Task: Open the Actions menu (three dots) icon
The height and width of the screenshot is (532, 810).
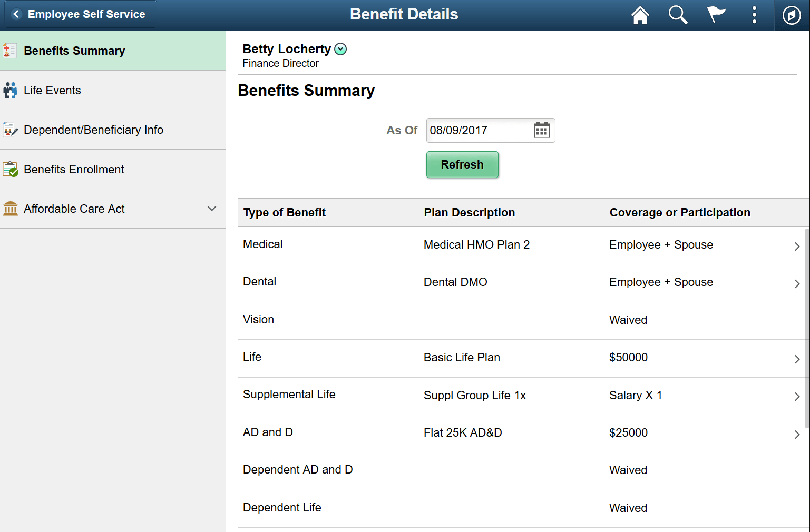Action: pos(754,14)
